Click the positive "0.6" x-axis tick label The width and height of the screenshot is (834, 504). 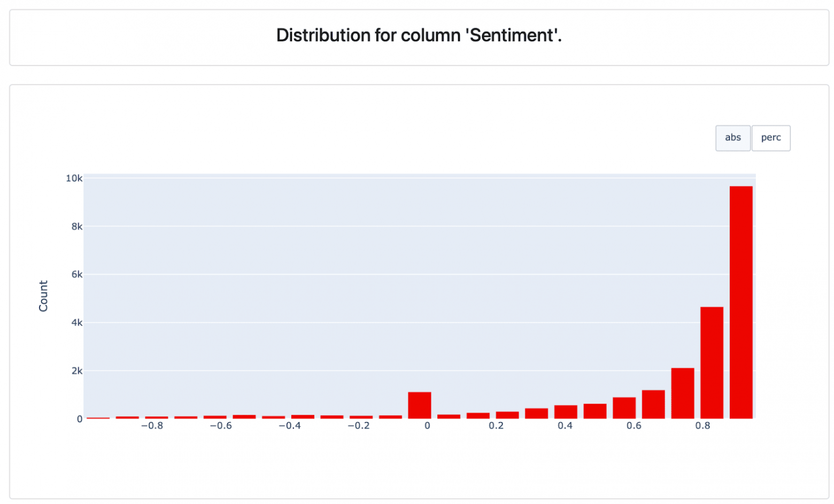[634, 426]
